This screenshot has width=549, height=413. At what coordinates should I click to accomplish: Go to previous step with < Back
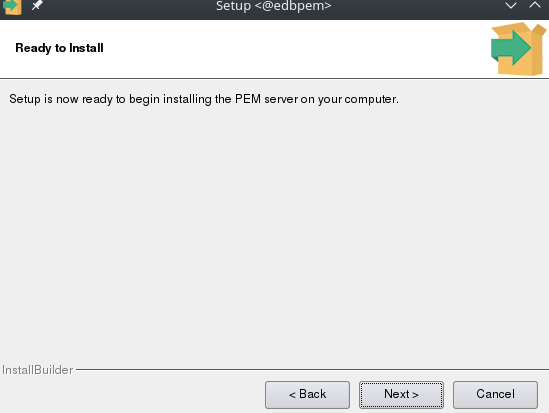tap(307, 395)
